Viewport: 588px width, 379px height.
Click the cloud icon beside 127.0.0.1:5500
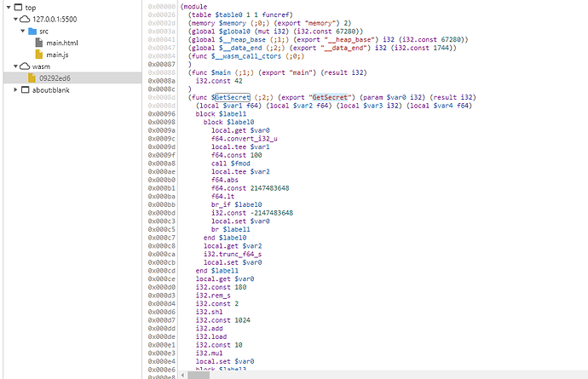click(25, 19)
